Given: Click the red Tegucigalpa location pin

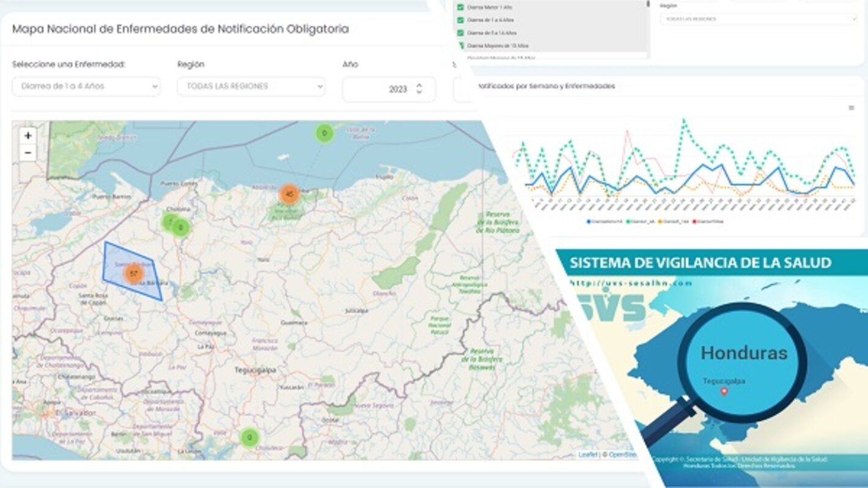Looking at the screenshot, I should [724, 391].
